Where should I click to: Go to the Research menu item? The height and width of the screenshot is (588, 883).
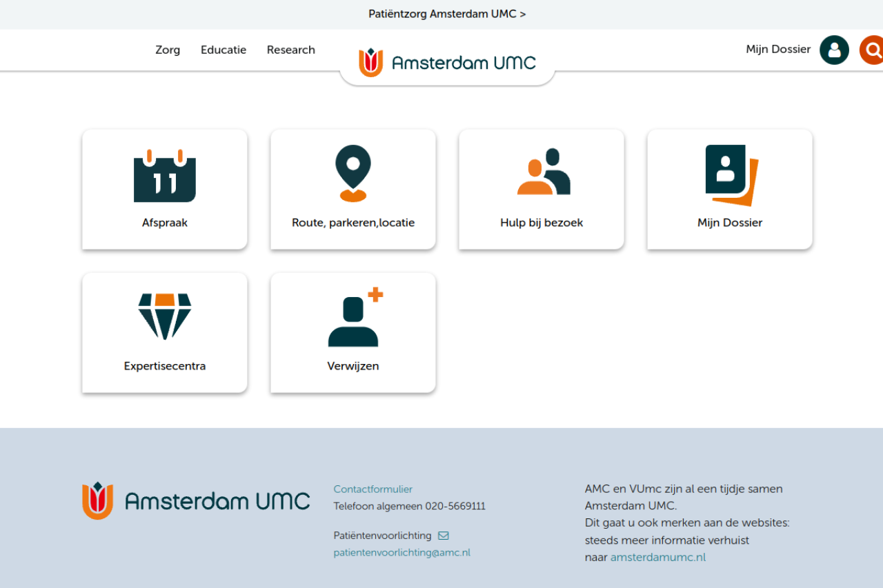(x=291, y=50)
